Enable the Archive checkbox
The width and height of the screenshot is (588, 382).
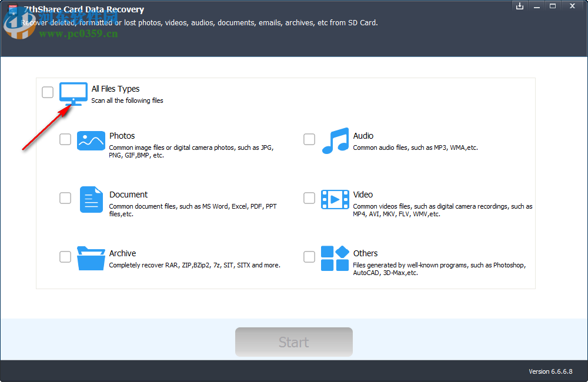(65, 257)
